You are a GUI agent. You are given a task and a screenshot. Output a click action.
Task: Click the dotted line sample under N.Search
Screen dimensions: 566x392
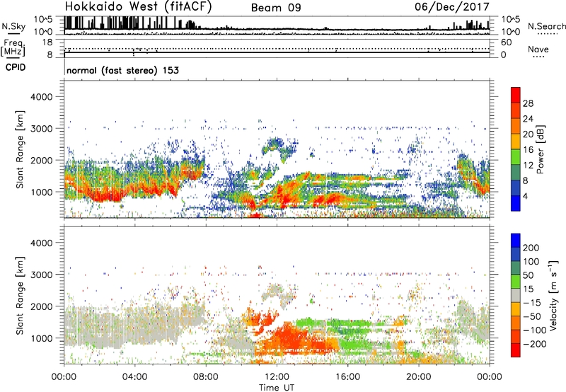[x=547, y=34]
